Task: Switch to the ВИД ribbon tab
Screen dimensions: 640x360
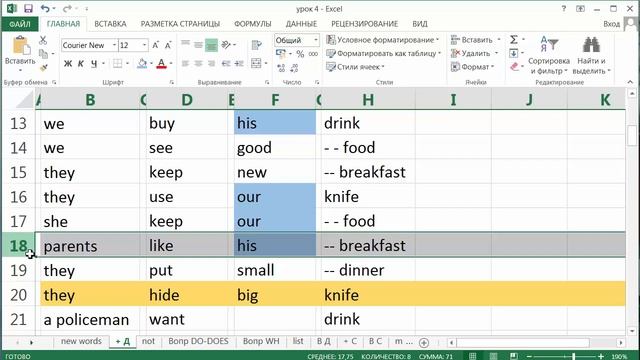Action: coord(420,24)
